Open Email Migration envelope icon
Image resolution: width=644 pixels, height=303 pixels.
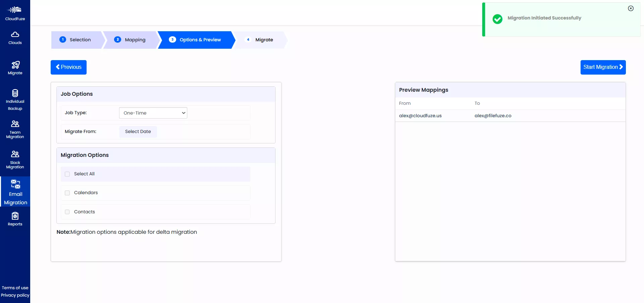point(15,184)
